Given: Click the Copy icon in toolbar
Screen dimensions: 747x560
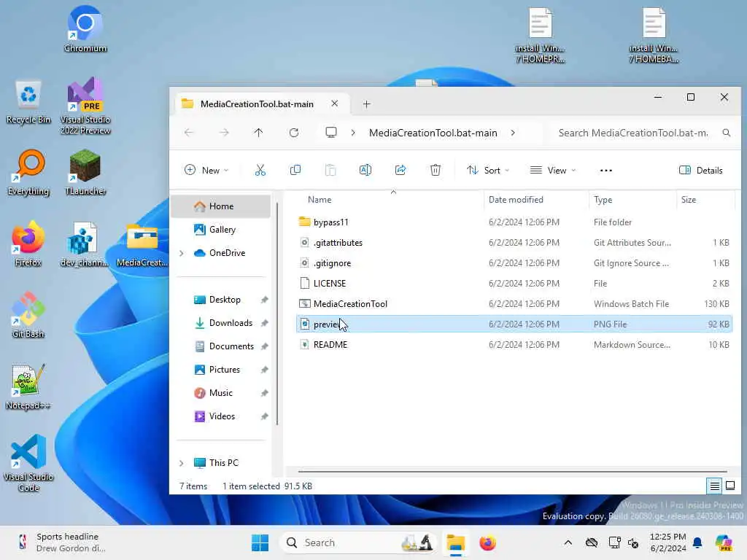Looking at the screenshot, I should 295,170.
